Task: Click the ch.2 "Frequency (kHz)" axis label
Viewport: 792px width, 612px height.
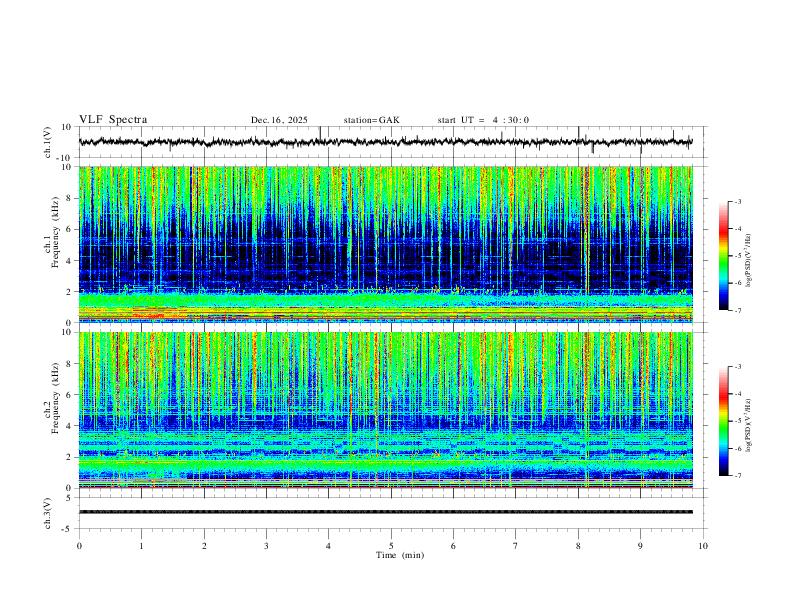Action: click(x=55, y=398)
